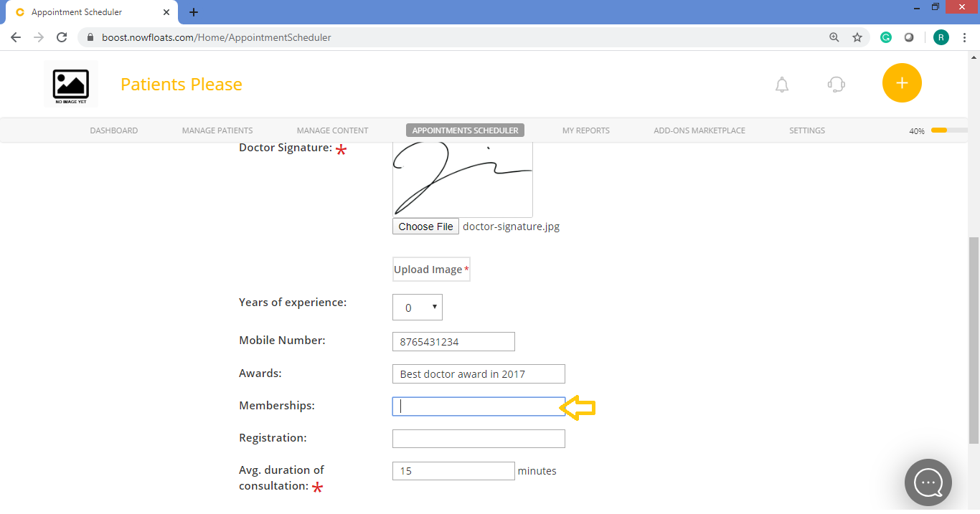
Task: Click the Memberships label
Action: [277, 406]
